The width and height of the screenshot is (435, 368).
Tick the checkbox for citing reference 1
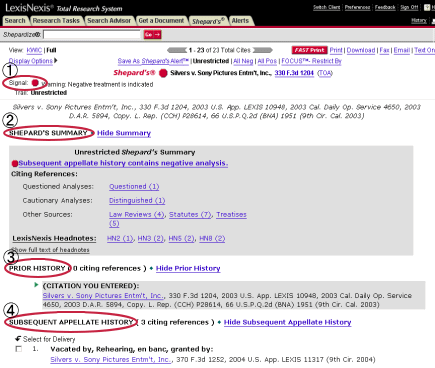pos(19,349)
